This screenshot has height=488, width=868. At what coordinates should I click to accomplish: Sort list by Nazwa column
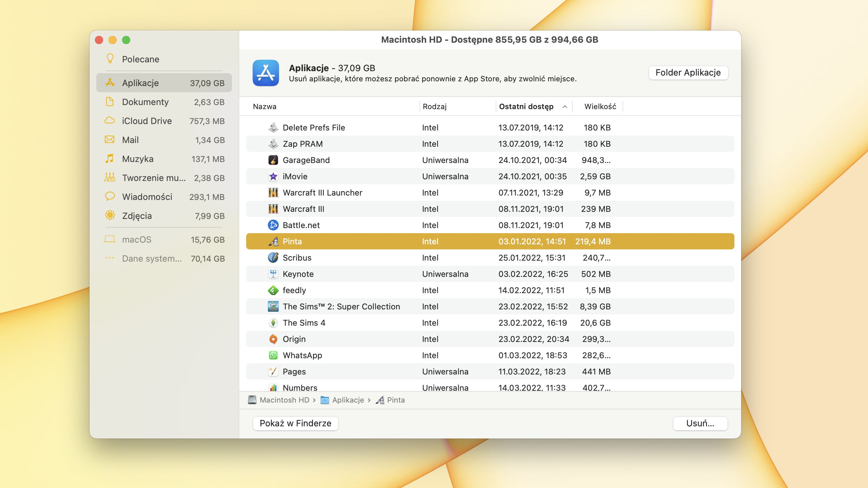pos(264,106)
